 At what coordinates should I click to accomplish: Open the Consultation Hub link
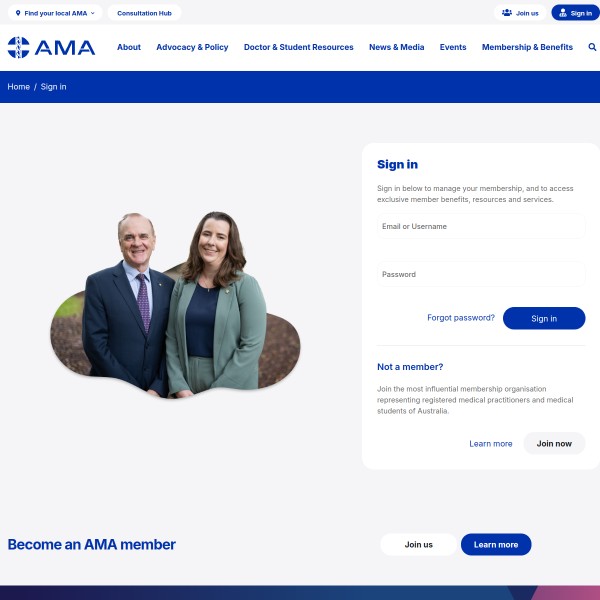pos(144,13)
